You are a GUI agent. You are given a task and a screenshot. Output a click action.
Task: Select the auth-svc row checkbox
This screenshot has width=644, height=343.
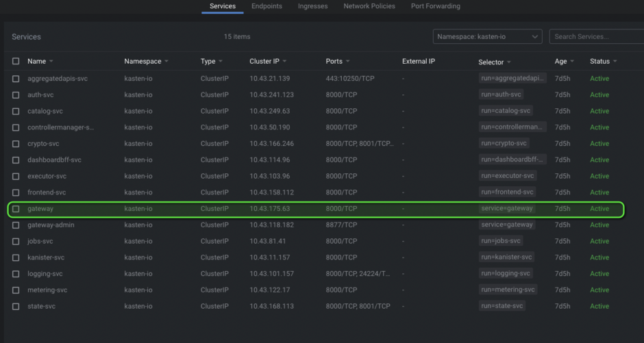coord(16,94)
